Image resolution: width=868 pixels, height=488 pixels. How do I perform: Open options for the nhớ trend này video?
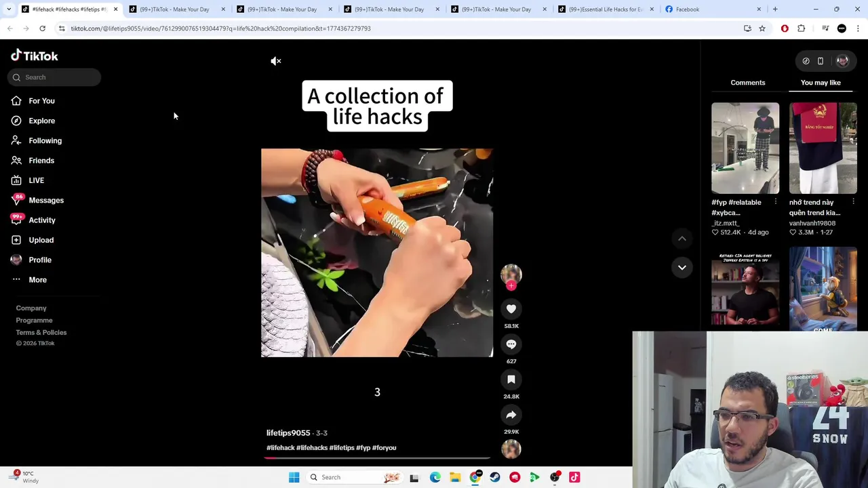[853, 202]
